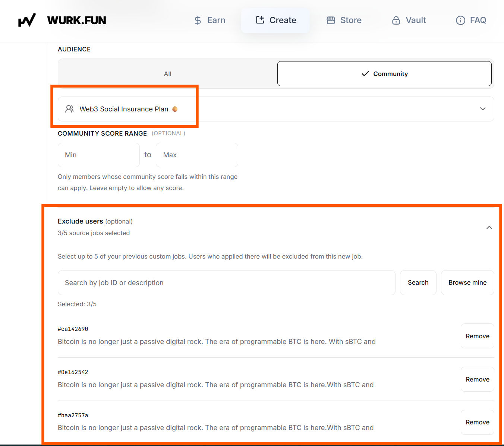The width and height of the screenshot is (504, 446).
Task: Click the WURK.FUN brand name
Action: pyautogui.click(x=77, y=20)
